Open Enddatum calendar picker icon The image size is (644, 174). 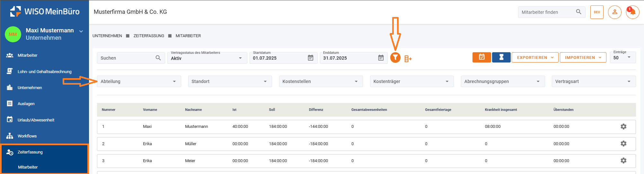[381, 58]
